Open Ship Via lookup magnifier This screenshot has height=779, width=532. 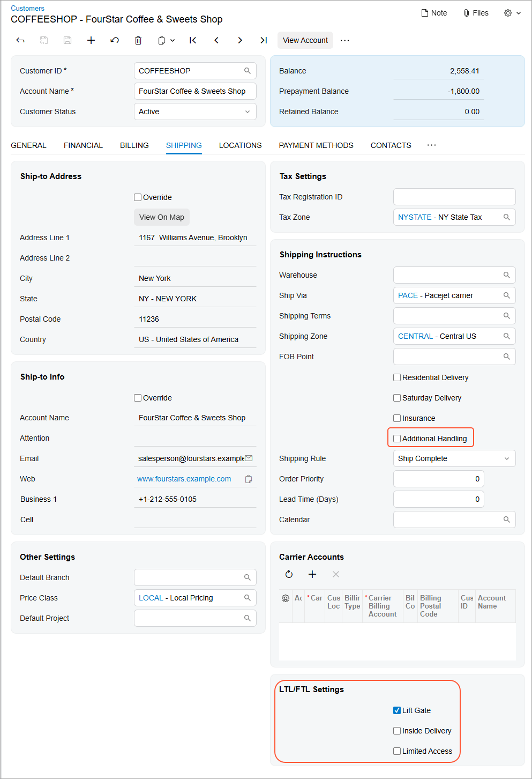pos(507,295)
